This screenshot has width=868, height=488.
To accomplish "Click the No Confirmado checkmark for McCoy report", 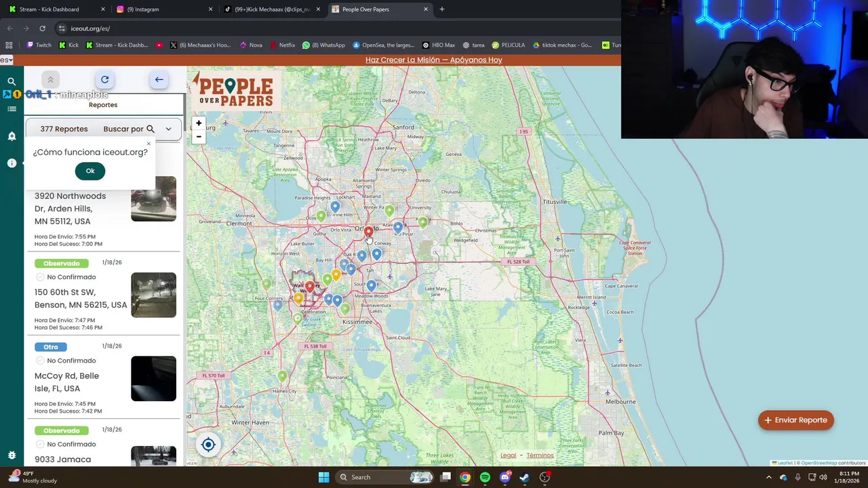I will click(39, 361).
